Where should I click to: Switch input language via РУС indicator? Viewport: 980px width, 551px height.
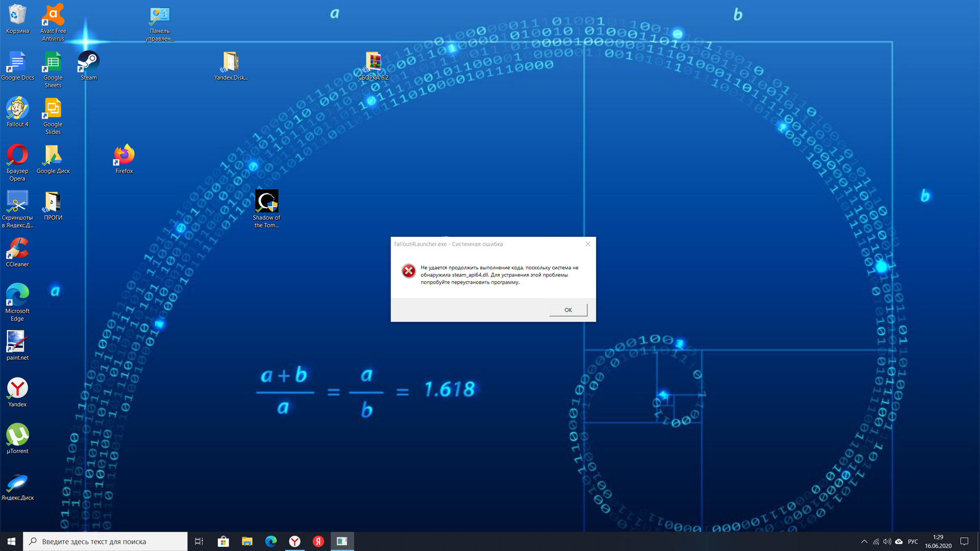[x=913, y=541]
